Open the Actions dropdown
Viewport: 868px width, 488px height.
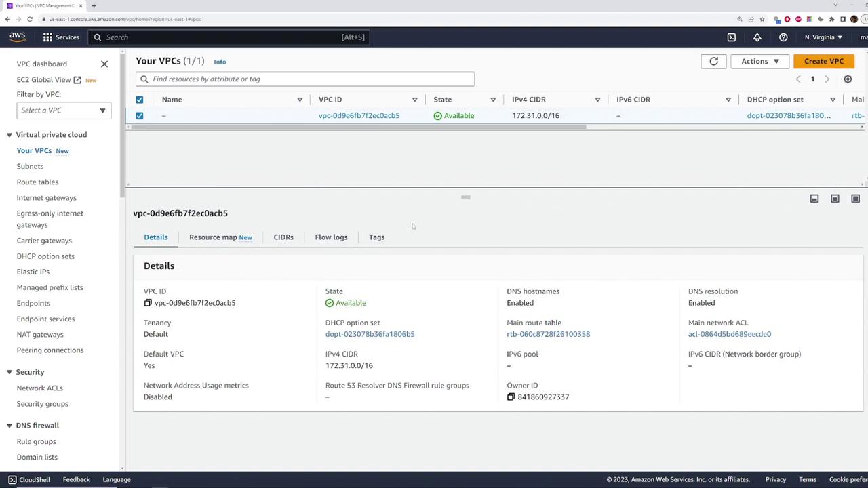tap(759, 61)
